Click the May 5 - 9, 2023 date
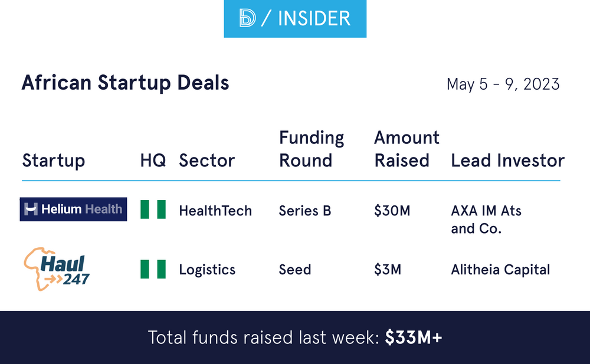Screen dimensions: 590x364 [503, 84]
